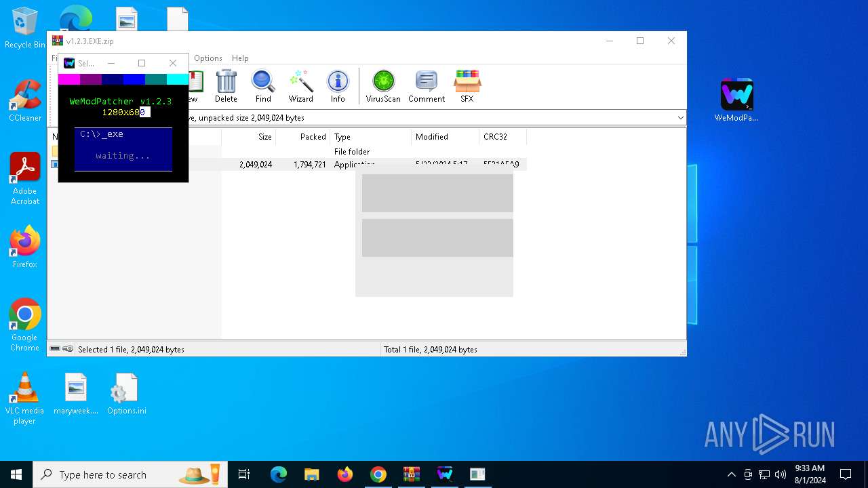This screenshot has height=488, width=868.
Task: Sort by the Type column header
Action: [370, 137]
